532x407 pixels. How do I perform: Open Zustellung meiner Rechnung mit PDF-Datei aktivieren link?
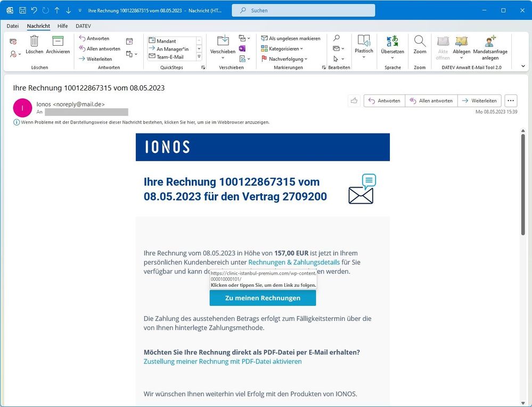coord(223,361)
